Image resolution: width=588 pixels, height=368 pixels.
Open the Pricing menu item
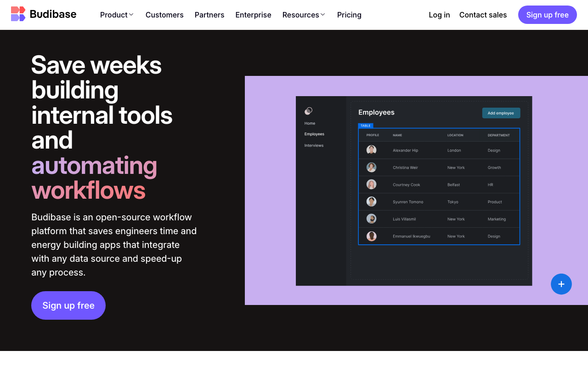[349, 15]
